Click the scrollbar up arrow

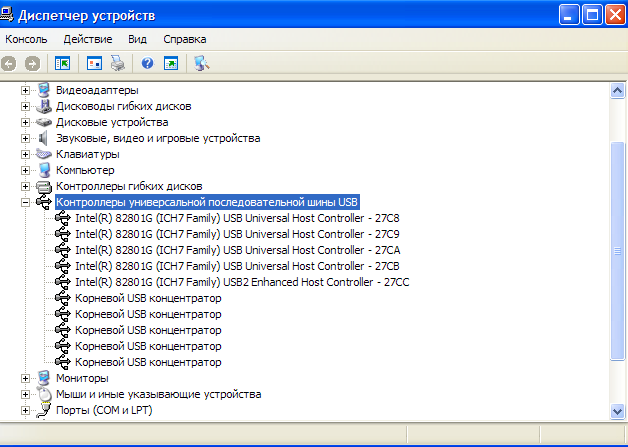(x=618, y=90)
